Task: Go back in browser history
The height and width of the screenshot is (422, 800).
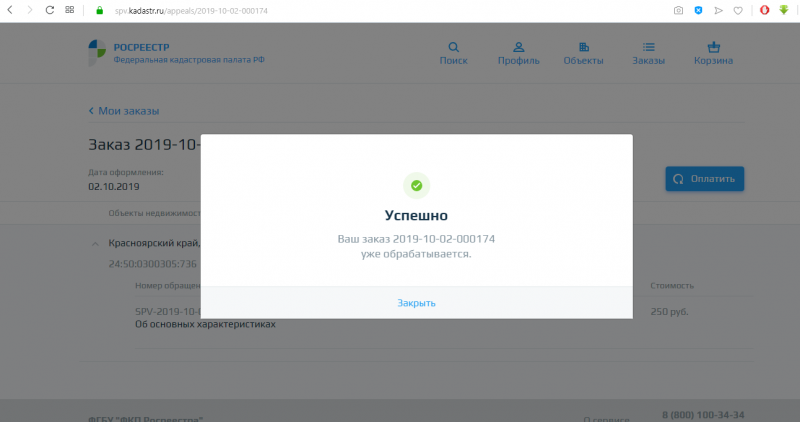Action: pyautogui.click(x=9, y=10)
